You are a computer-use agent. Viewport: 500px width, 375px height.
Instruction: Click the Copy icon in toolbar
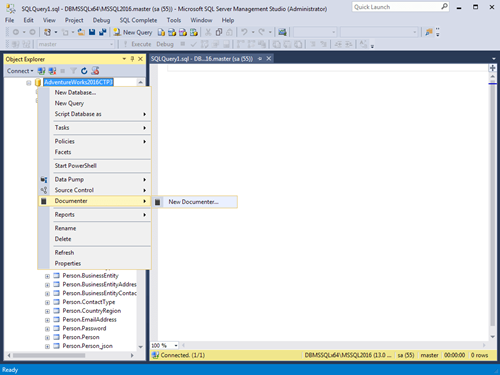[x=219, y=32]
